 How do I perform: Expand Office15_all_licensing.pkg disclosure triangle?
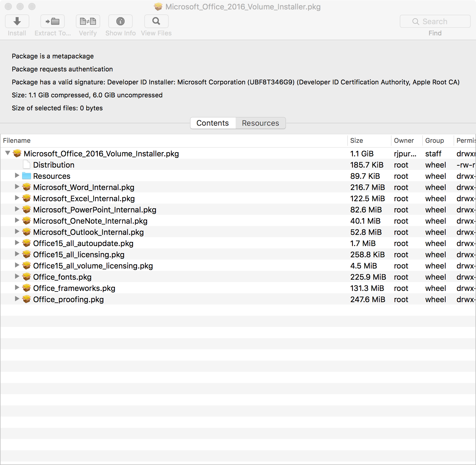[x=17, y=254]
